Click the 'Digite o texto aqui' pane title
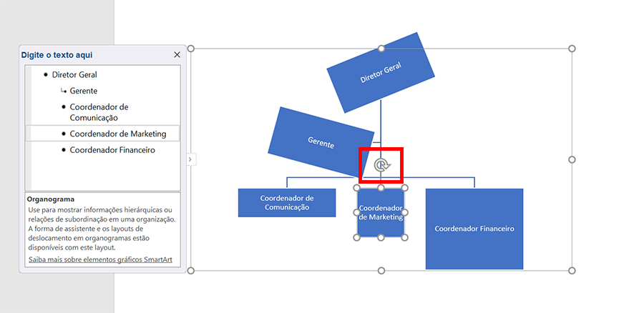 click(x=57, y=55)
